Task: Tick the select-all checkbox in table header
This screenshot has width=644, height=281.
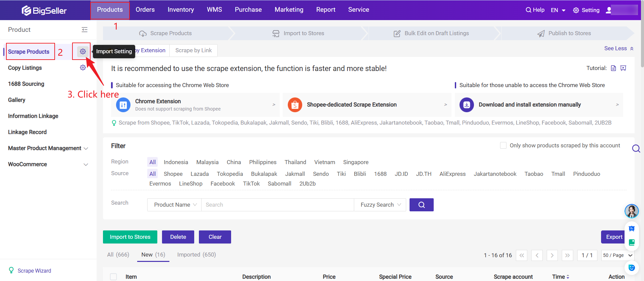Action: point(114,277)
